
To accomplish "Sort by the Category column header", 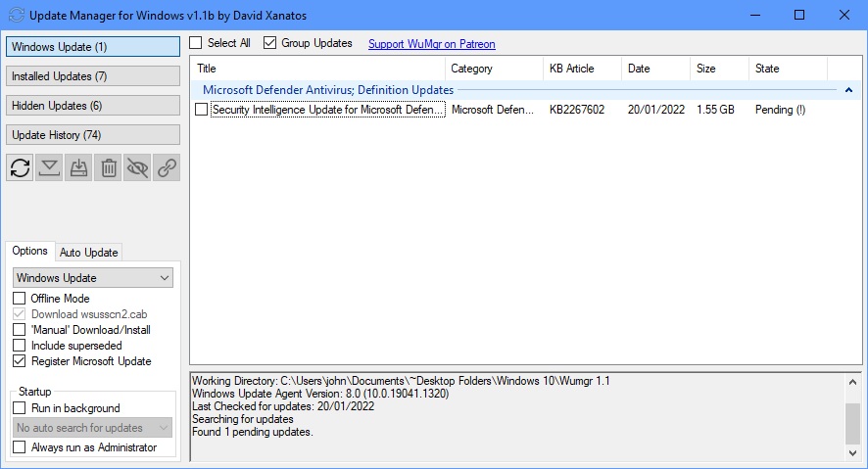I will [x=494, y=69].
